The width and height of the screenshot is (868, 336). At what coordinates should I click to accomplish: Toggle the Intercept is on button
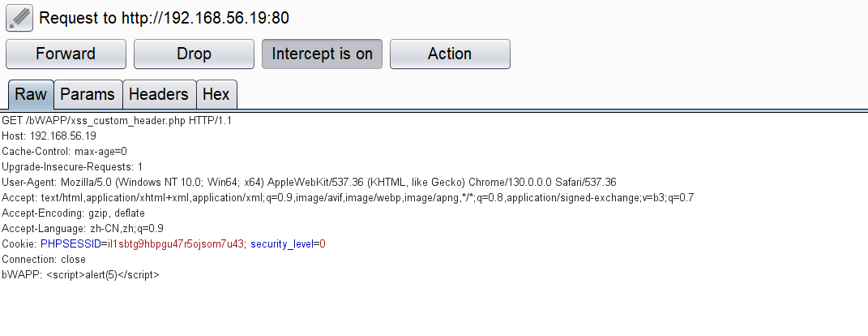point(322,54)
